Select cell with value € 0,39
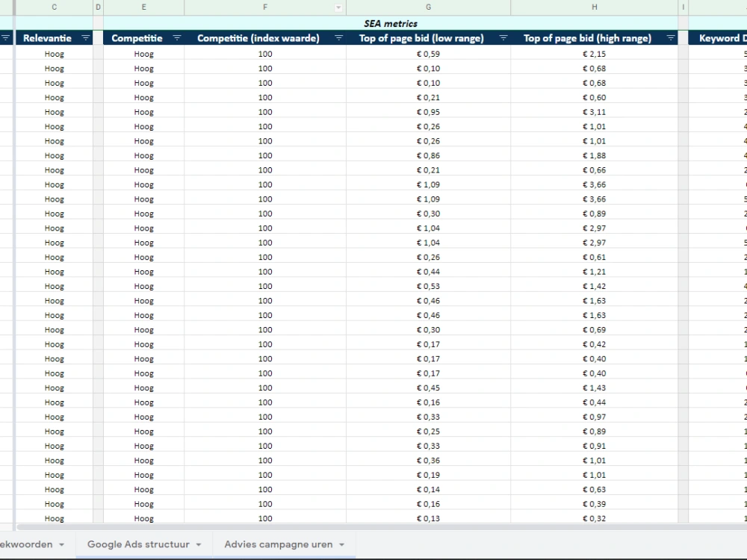The height and width of the screenshot is (560, 747). [x=594, y=504]
